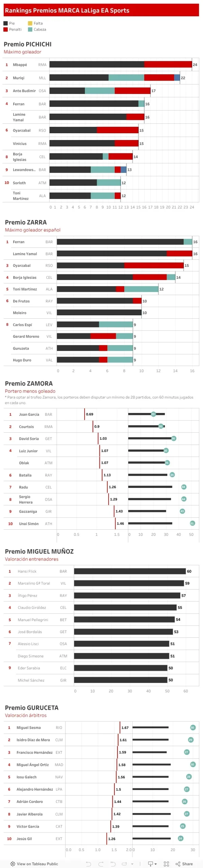Click the Download icon in toolbar
This screenshot has width=203, height=868.
pos(150,864)
